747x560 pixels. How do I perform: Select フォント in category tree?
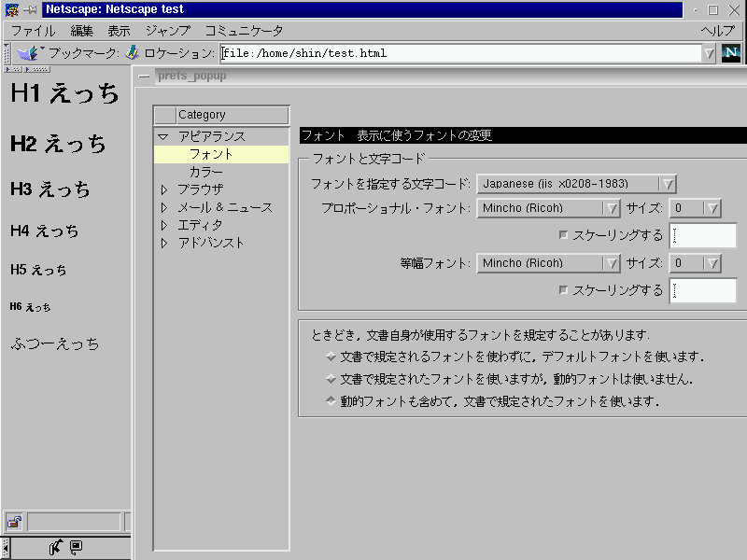(221, 154)
